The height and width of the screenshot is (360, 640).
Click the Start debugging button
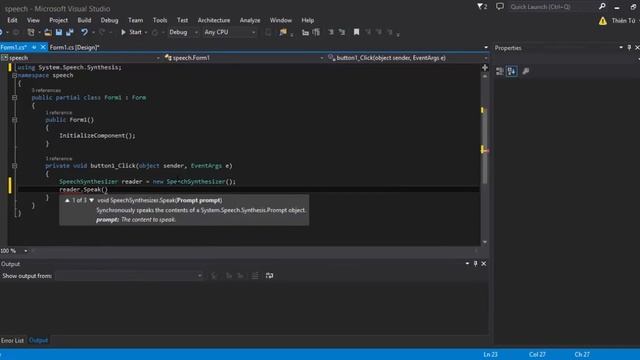coord(131,32)
